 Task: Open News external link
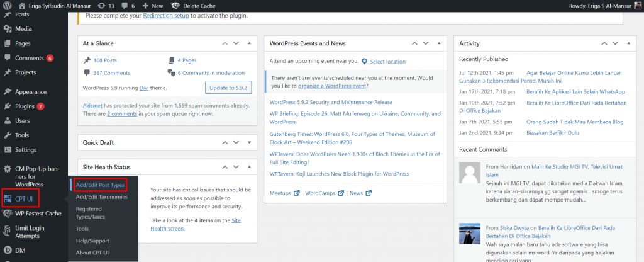360,193
